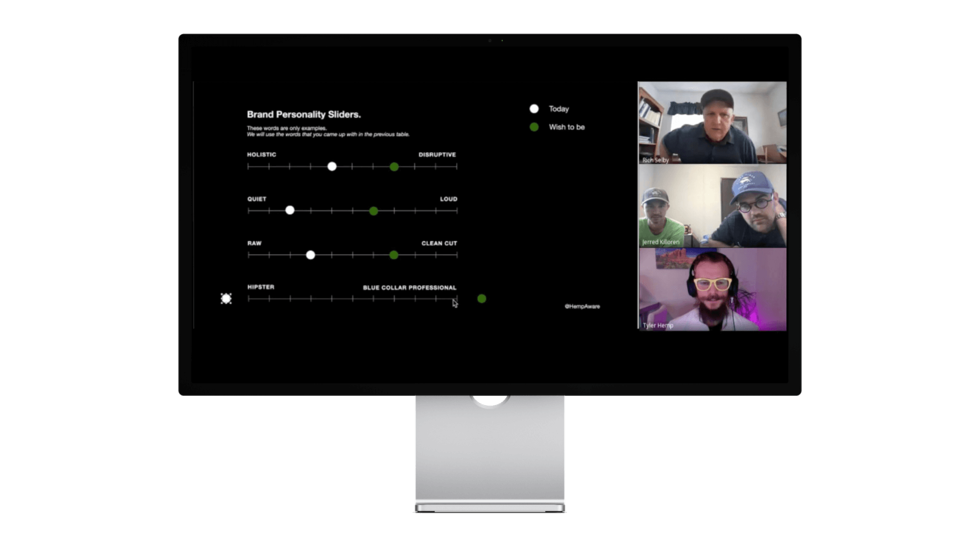This screenshot has width=980, height=551.
Task: Click the BLUE COLLAR PROFESSIONAL label
Action: 410,288
